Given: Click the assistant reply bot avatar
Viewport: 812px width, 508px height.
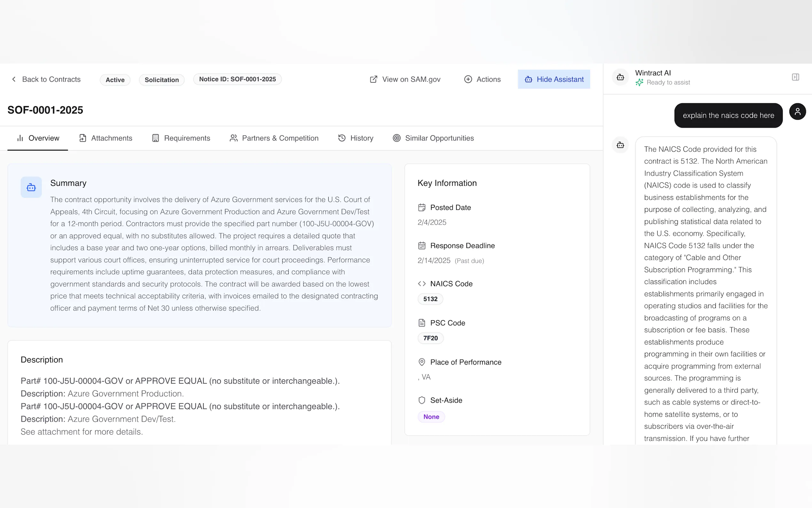Looking at the screenshot, I should pyautogui.click(x=620, y=145).
